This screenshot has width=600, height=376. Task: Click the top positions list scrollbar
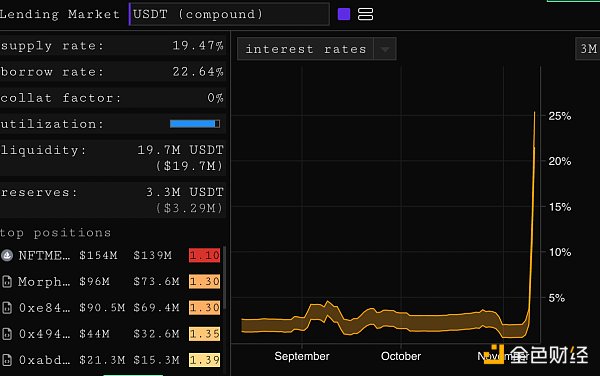tap(225, 277)
